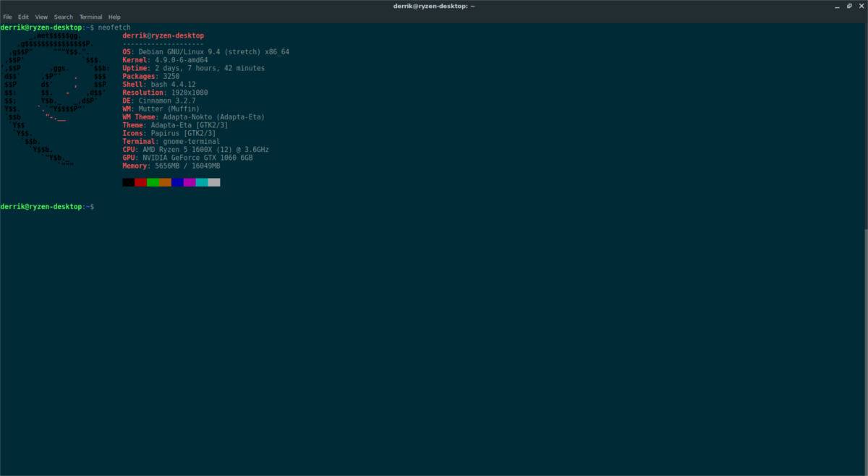Open the Help menu

pyautogui.click(x=114, y=17)
